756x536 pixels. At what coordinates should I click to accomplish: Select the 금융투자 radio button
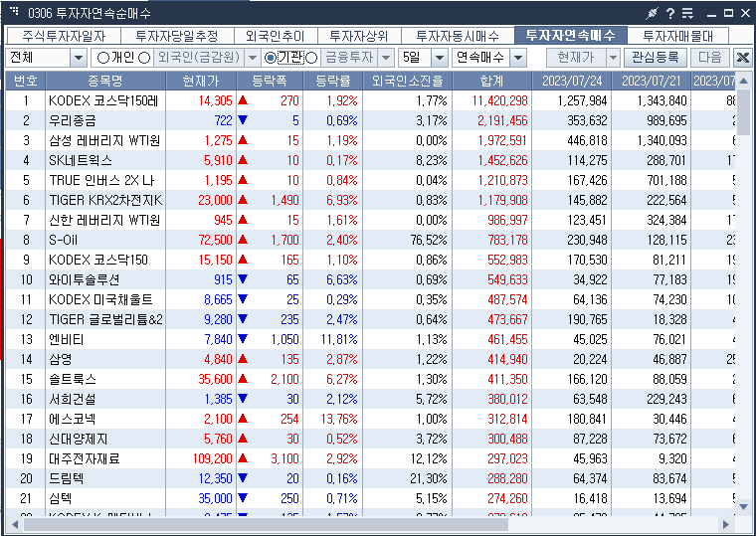click(311, 58)
